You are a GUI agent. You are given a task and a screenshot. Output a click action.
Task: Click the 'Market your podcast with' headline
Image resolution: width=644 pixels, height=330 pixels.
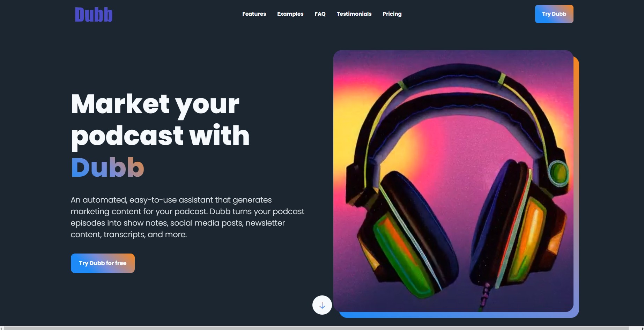coord(160,120)
